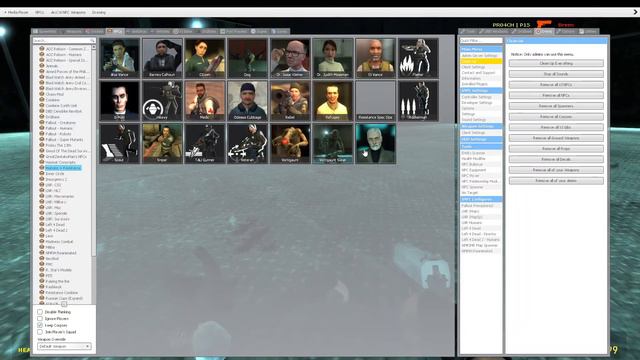Select the Left 4 Dead 2 category

tap(56, 230)
